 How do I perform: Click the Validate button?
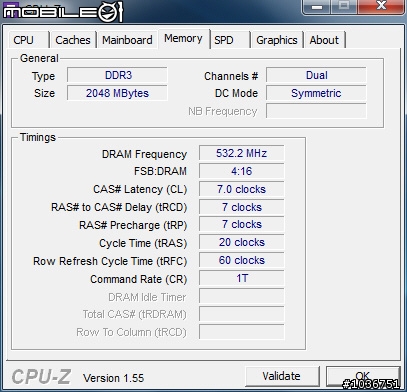click(282, 376)
